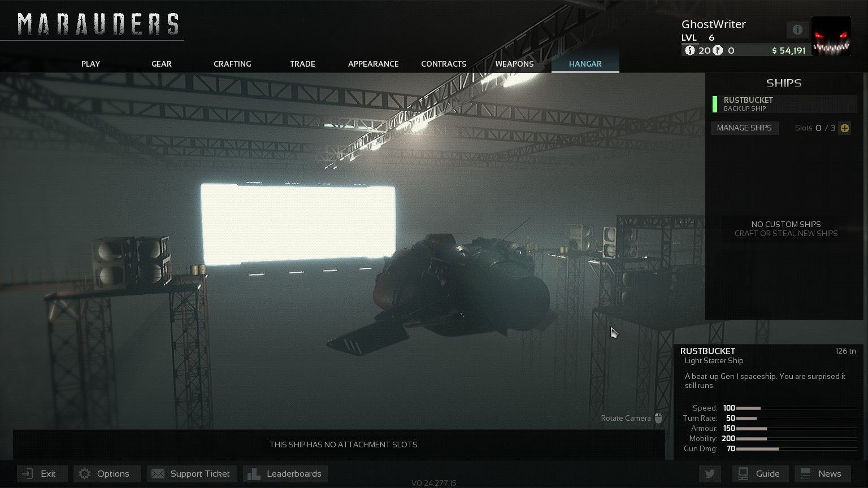868x488 pixels.
Task: Select the RUSTBUCKET backup ship entry
Action: tap(784, 104)
